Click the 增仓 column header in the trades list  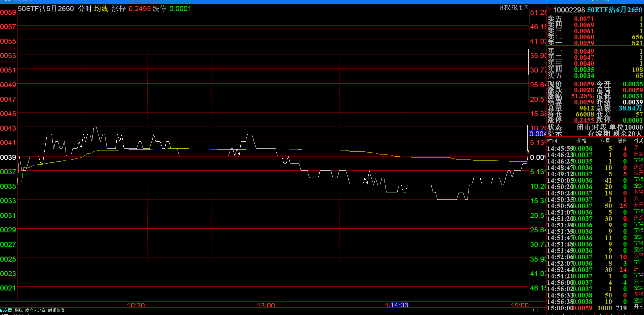622,141
